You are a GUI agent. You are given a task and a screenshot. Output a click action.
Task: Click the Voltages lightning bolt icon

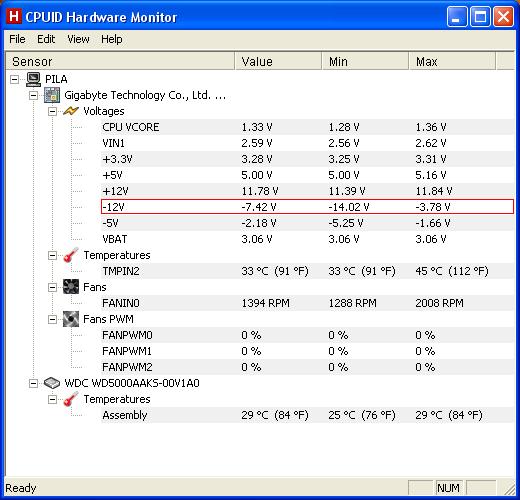click(x=71, y=111)
